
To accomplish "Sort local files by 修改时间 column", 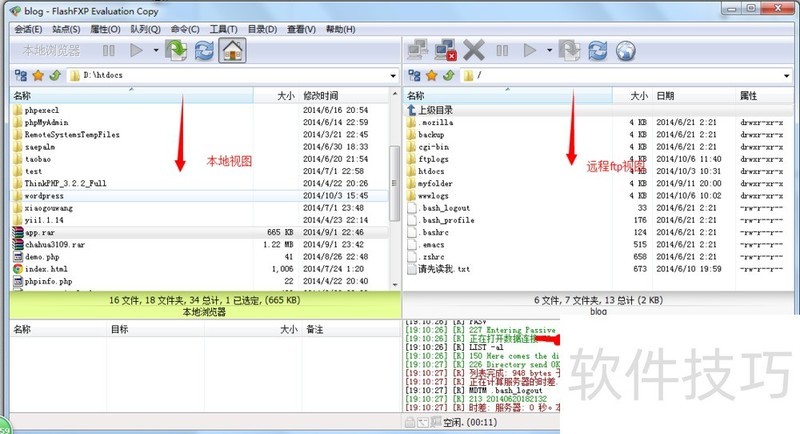I will 344,95.
